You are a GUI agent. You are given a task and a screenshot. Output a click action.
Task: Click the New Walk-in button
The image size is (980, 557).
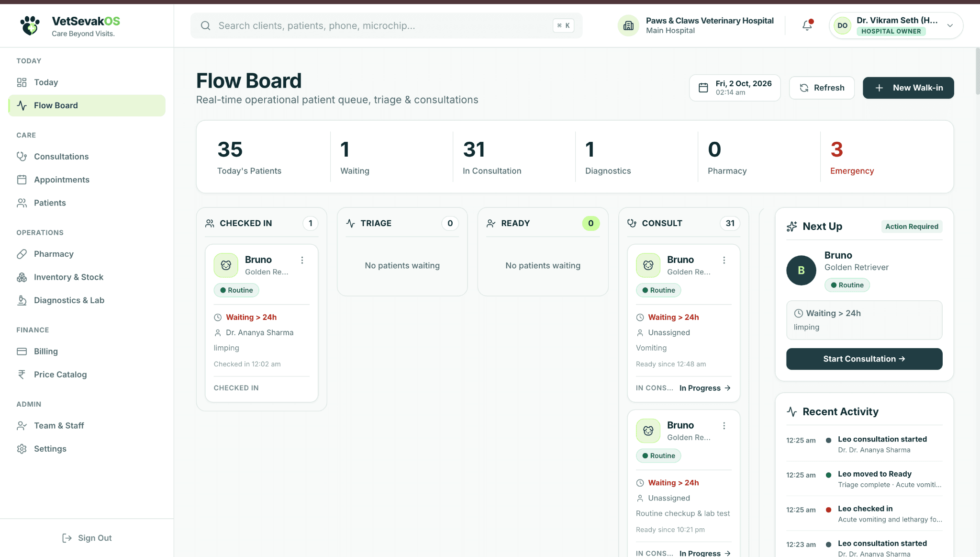(908, 88)
